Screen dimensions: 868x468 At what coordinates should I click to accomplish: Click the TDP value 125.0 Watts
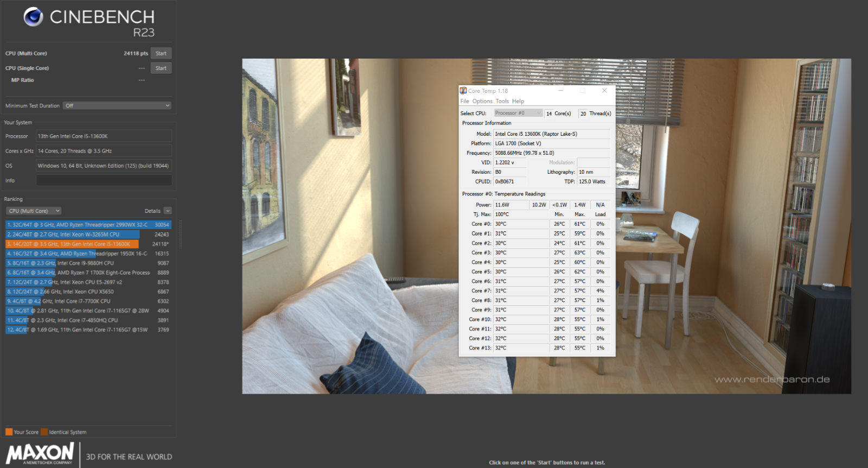point(593,181)
